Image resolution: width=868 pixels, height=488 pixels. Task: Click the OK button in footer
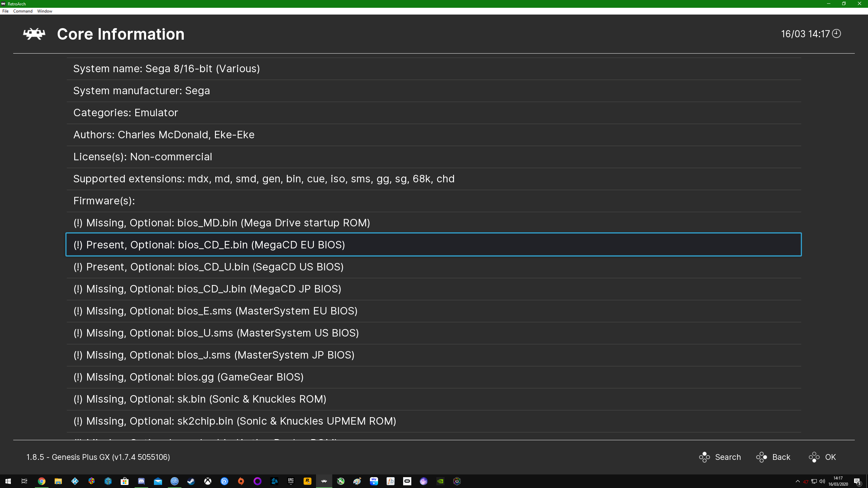822,457
